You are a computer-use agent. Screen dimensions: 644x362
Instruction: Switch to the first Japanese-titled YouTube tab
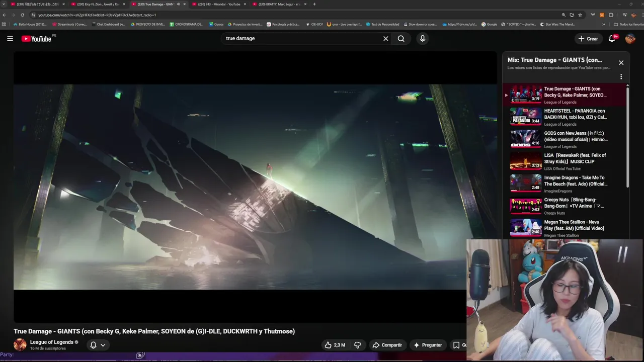point(38,4)
